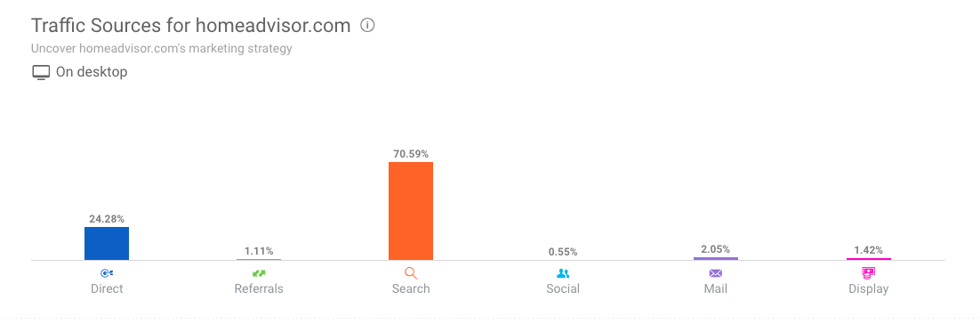Click the info icon beside the title
The width and height of the screenshot is (980, 324).
pyautogui.click(x=367, y=26)
